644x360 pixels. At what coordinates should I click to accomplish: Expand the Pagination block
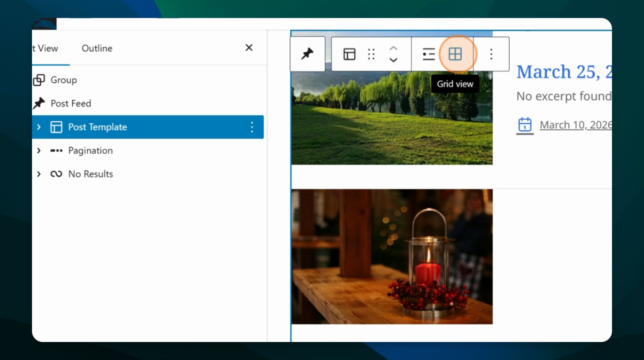click(39, 150)
